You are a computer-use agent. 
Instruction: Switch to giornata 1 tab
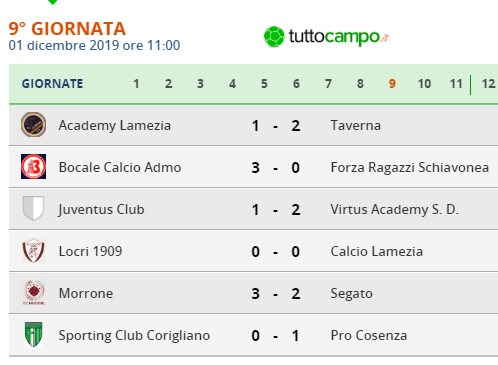[x=136, y=84]
